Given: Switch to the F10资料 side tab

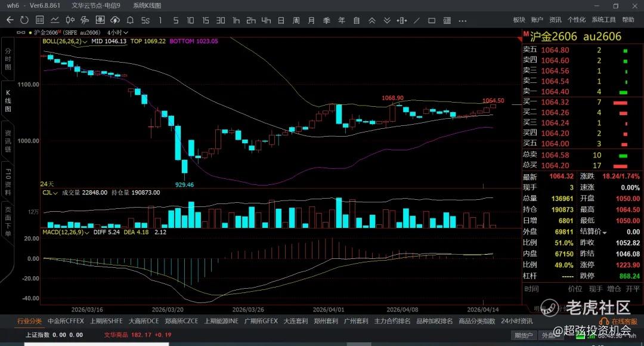Looking at the screenshot, I should (x=8, y=181).
